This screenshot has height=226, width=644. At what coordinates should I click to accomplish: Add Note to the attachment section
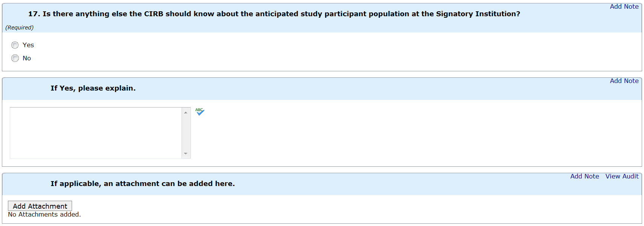(584, 176)
